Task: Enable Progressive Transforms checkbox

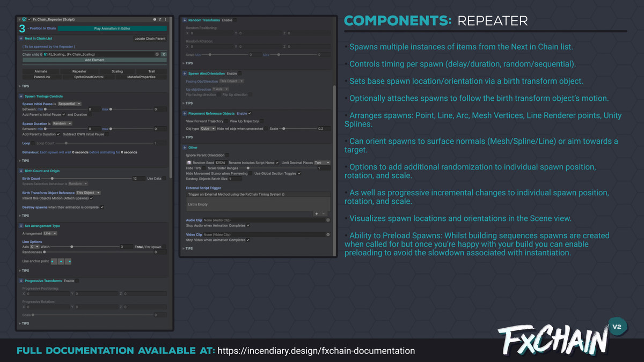Action: 77,280
